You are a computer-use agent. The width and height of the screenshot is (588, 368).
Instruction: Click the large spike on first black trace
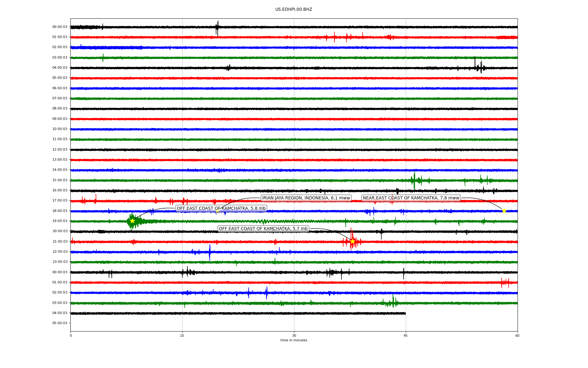(x=217, y=28)
